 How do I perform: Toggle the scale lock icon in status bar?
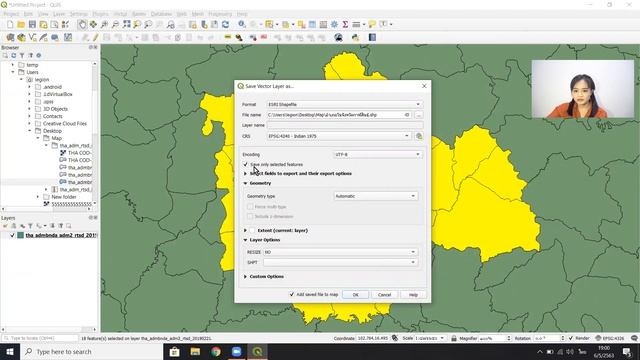pyautogui.click(x=453, y=338)
